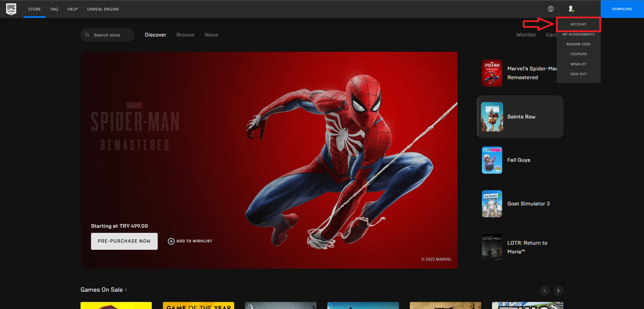
Task: Select LOTR: Return to Moria thumbnail
Action: [x=492, y=247]
